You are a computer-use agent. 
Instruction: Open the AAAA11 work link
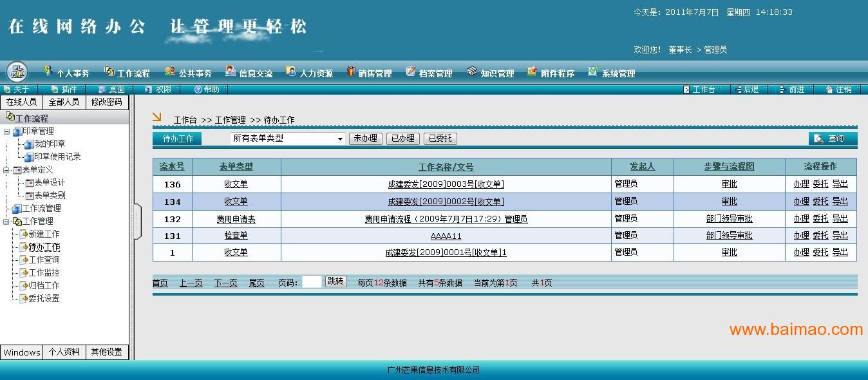[446, 236]
